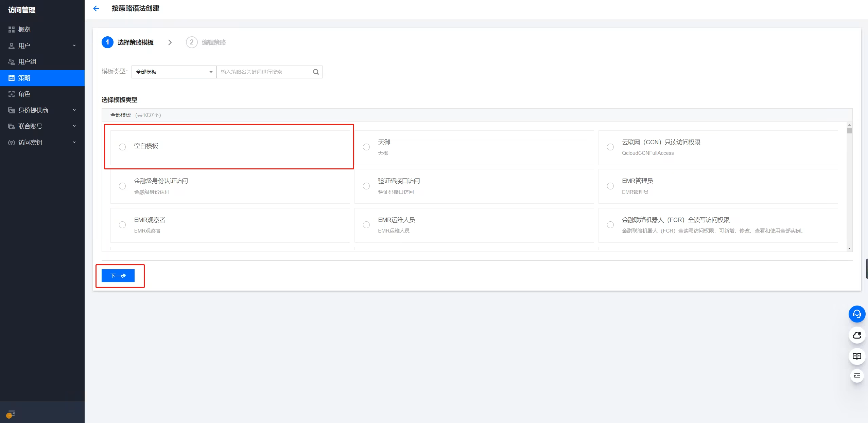This screenshot has width=868, height=423.
Task: Click the back arrow icon in header
Action: click(x=97, y=8)
